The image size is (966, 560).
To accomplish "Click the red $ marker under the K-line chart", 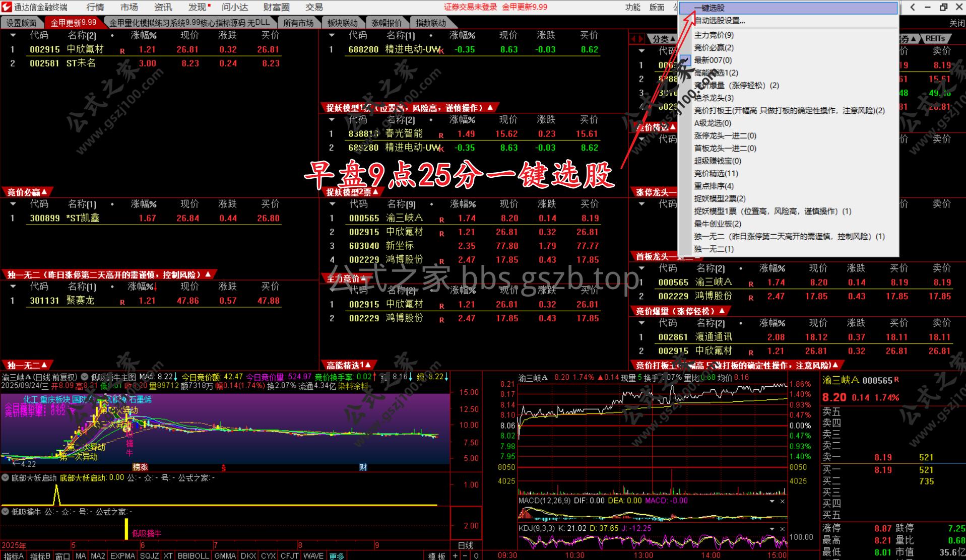I will 224,468.
